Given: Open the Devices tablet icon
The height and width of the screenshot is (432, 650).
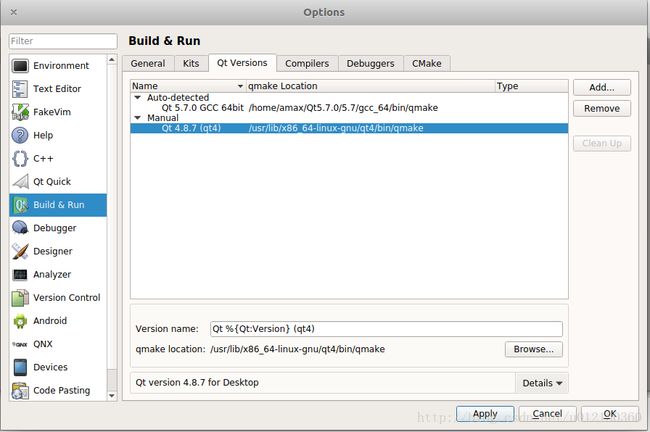Looking at the screenshot, I should pos(20,367).
